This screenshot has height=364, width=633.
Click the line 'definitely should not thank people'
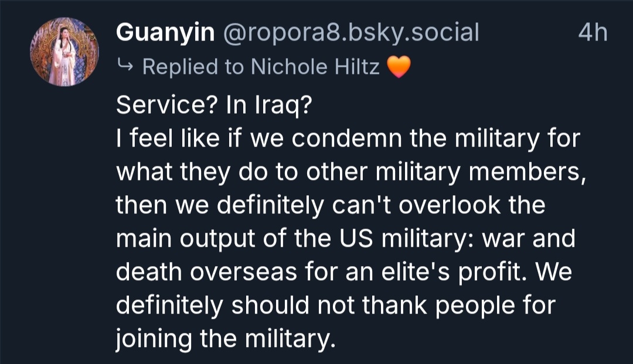click(x=335, y=306)
